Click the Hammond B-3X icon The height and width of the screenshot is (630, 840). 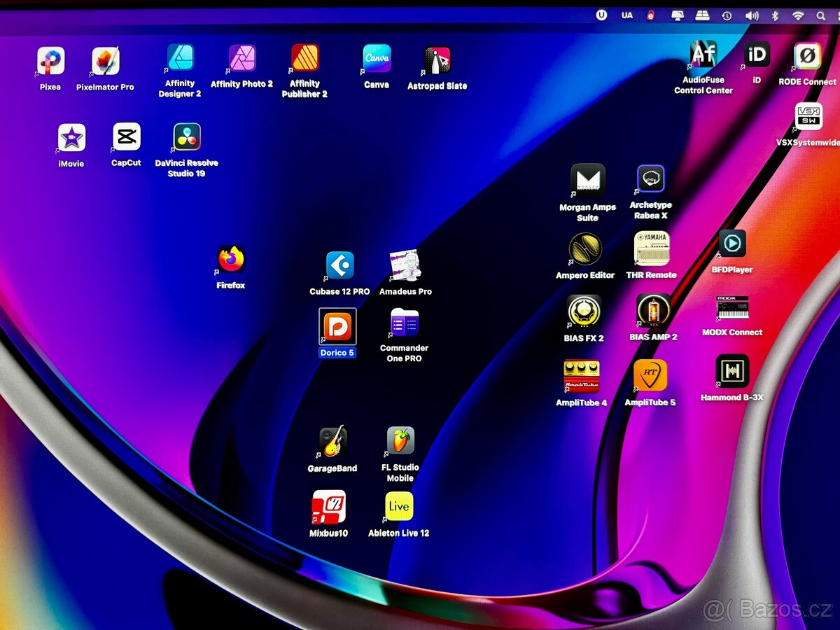(x=732, y=371)
